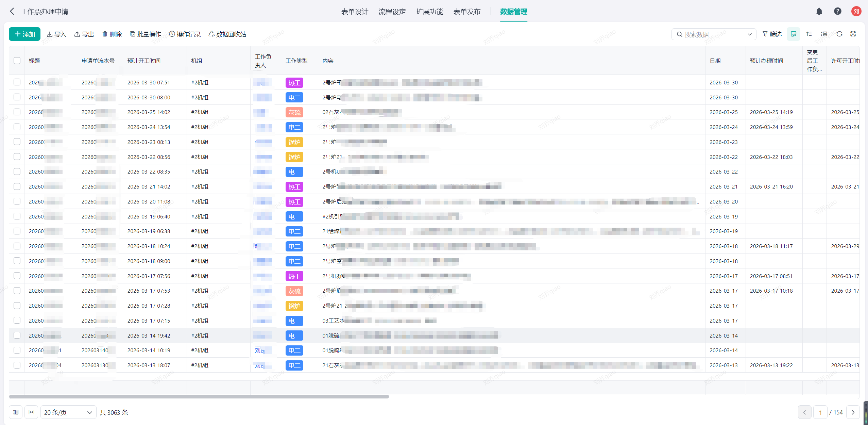
Task: Select the 数据管理 tab
Action: click(x=513, y=12)
